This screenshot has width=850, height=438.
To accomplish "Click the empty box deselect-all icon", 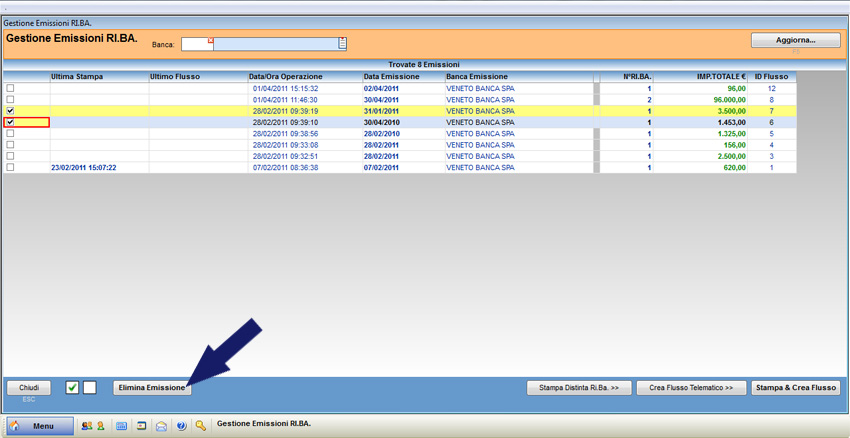I will coord(89,388).
